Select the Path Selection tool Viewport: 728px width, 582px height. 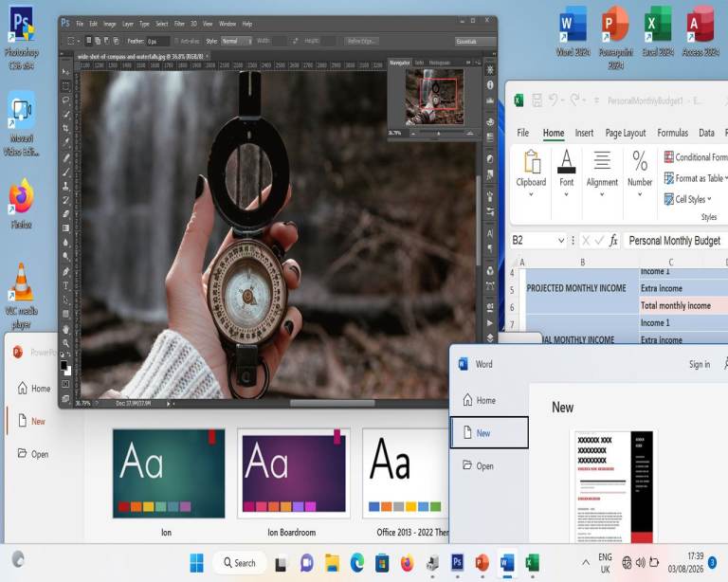(66, 300)
